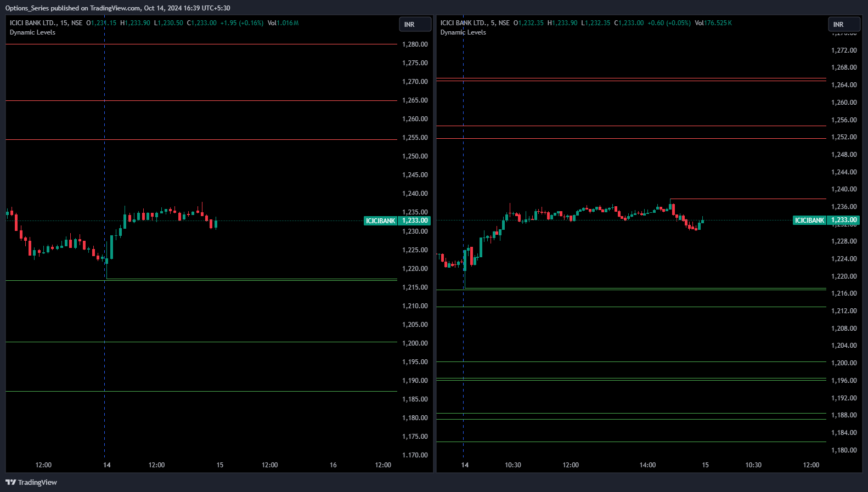Click 1,228.00 on right price axis
This screenshot has width=868, height=492.
click(x=844, y=241)
